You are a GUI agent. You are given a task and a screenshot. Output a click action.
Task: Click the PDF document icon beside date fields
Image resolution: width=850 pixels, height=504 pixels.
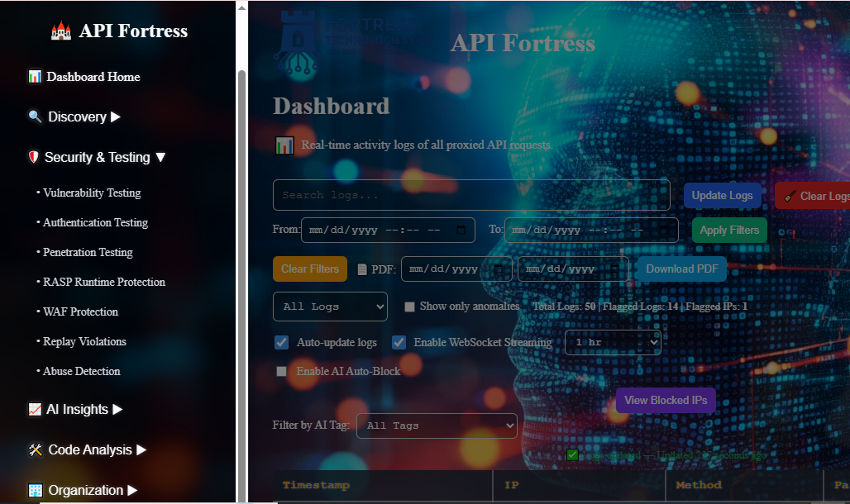362,269
